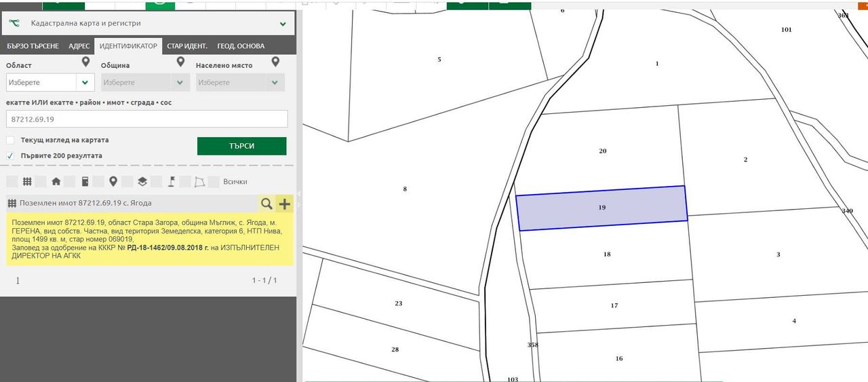Toggle the checkbox before the building icon
Screen dimensions: 868x382
point(69,182)
